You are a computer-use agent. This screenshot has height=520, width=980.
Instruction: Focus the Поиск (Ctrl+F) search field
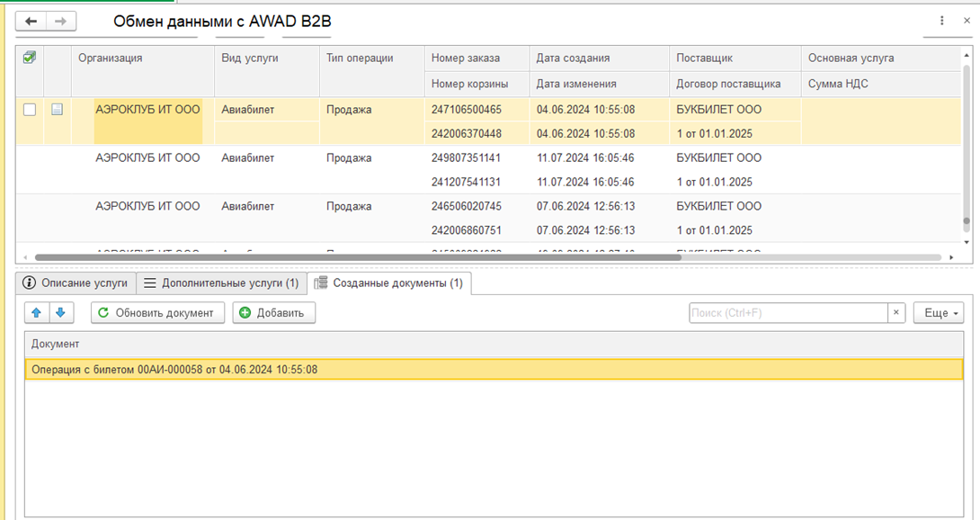[x=788, y=313]
